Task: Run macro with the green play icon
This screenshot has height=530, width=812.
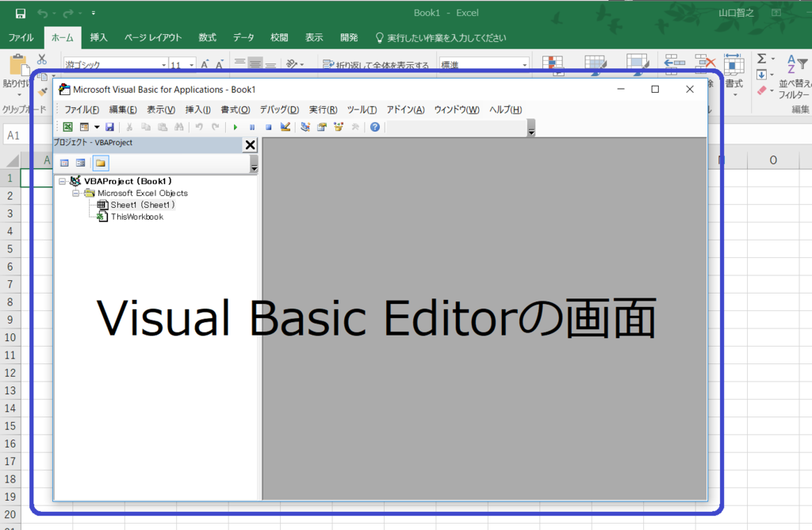Action: pyautogui.click(x=236, y=127)
